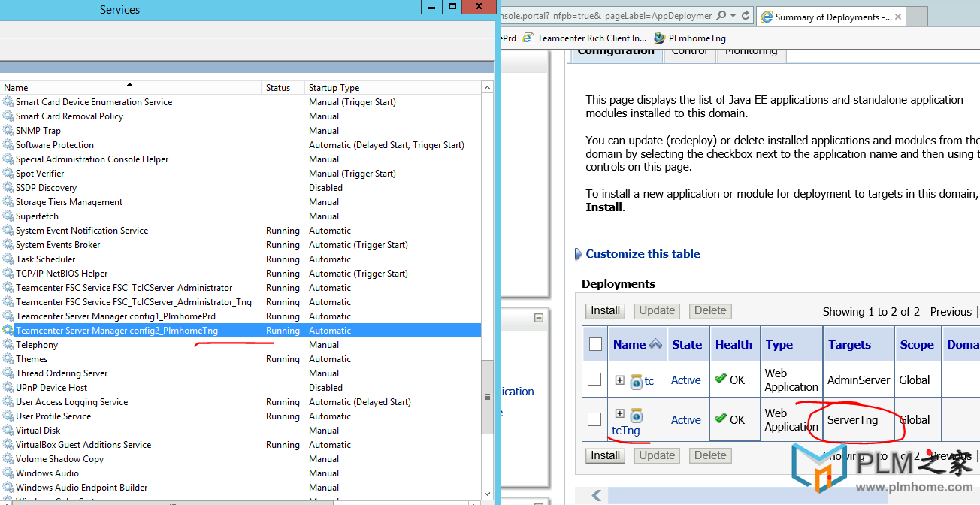Click the tcTng web application module icon
The image size is (980, 505).
coord(636,415)
